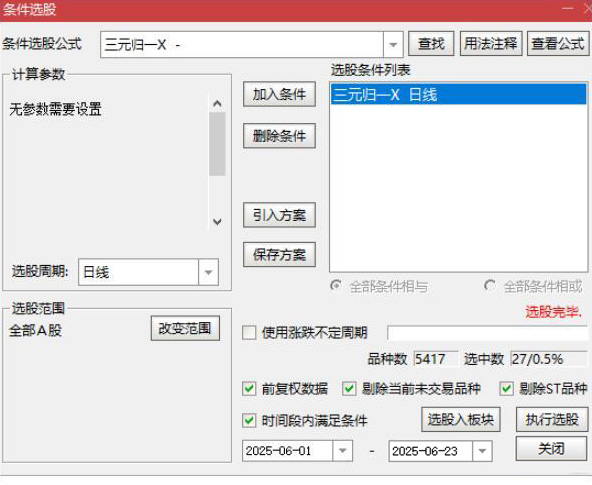
Task: Click the 选股入板块 button
Action: (461, 419)
